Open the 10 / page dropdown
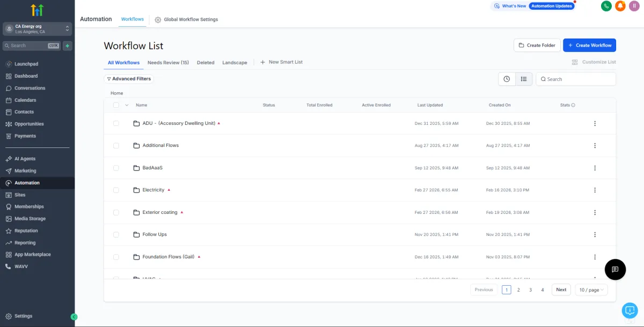The image size is (644, 327). coord(591,289)
